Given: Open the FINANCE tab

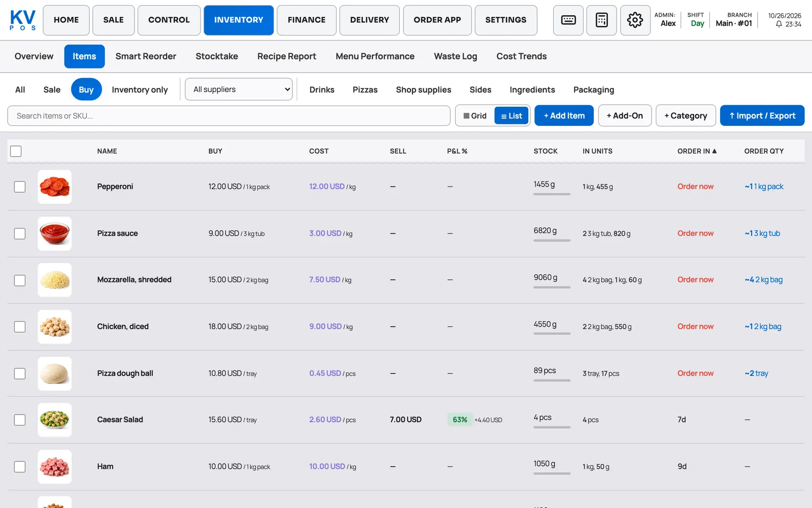Looking at the screenshot, I should (x=307, y=20).
